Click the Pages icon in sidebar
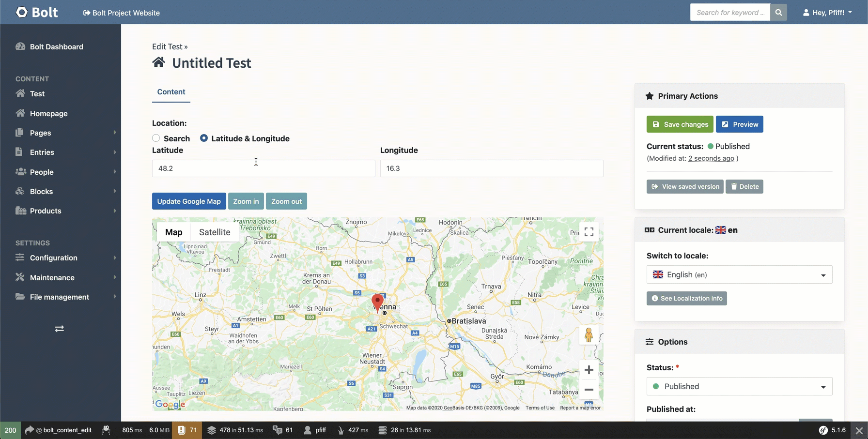Image resolution: width=868 pixels, height=439 pixels. [x=19, y=133]
